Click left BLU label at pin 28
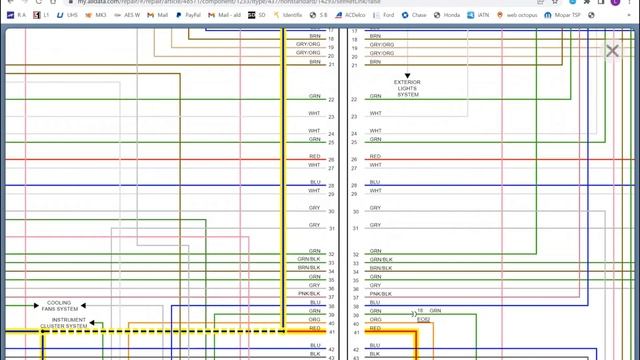Viewport: 640px width, 360px height. (315, 182)
